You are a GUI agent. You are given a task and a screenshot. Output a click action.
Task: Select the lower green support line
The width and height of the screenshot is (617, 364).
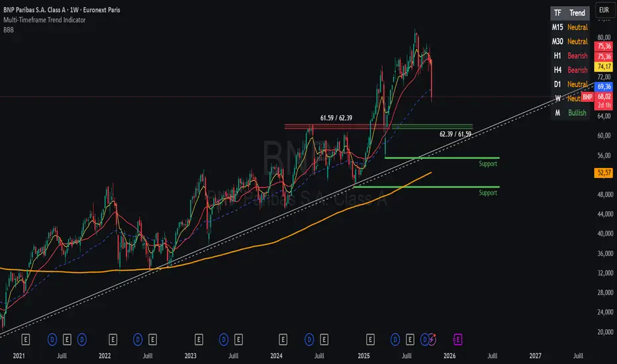click(x=426, y=187)
